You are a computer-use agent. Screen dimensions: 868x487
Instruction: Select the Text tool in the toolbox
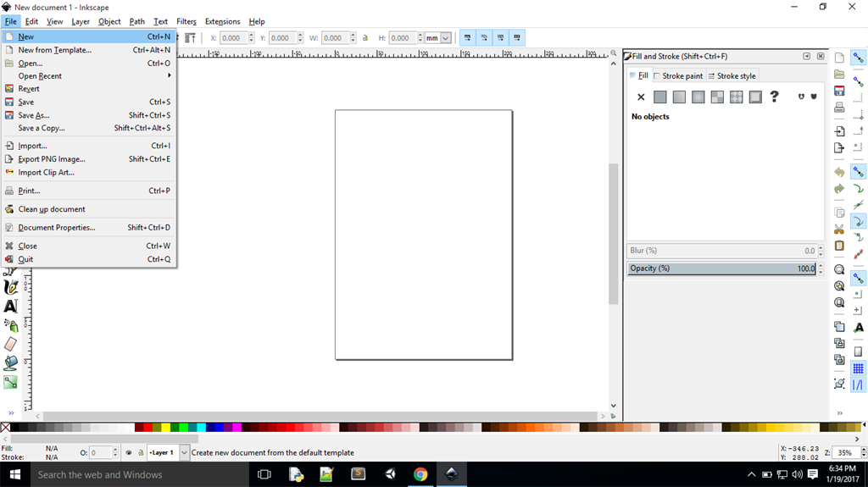point(10,307)
